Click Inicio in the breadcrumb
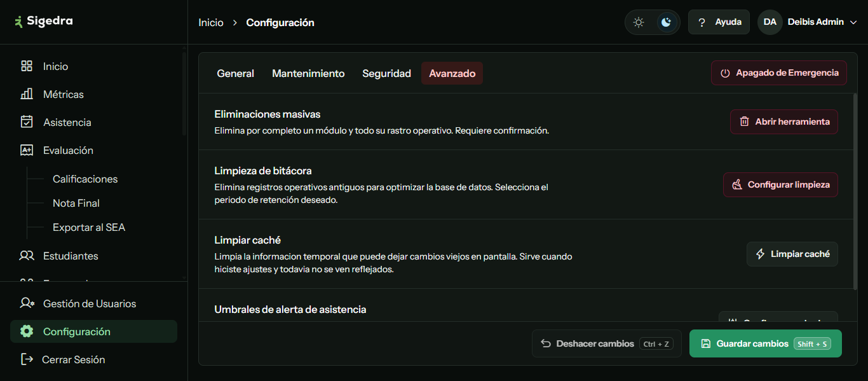 [x=211, y=22]
